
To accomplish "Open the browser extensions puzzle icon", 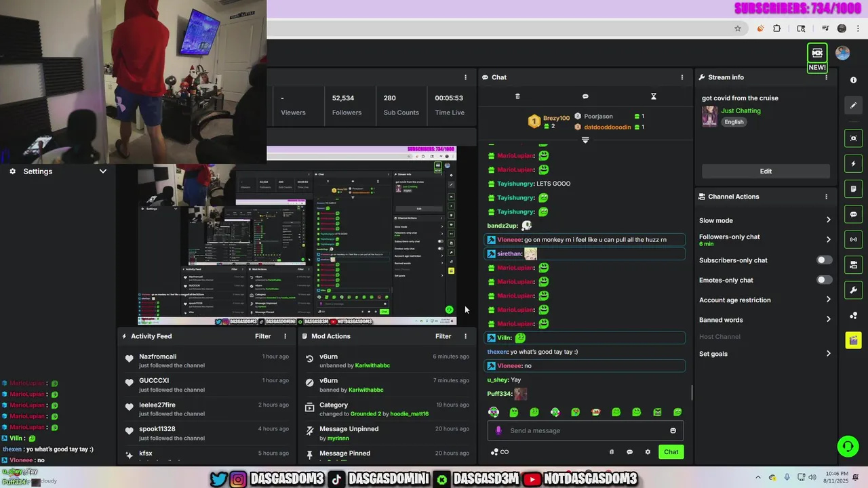I will (x=777, y=28).
